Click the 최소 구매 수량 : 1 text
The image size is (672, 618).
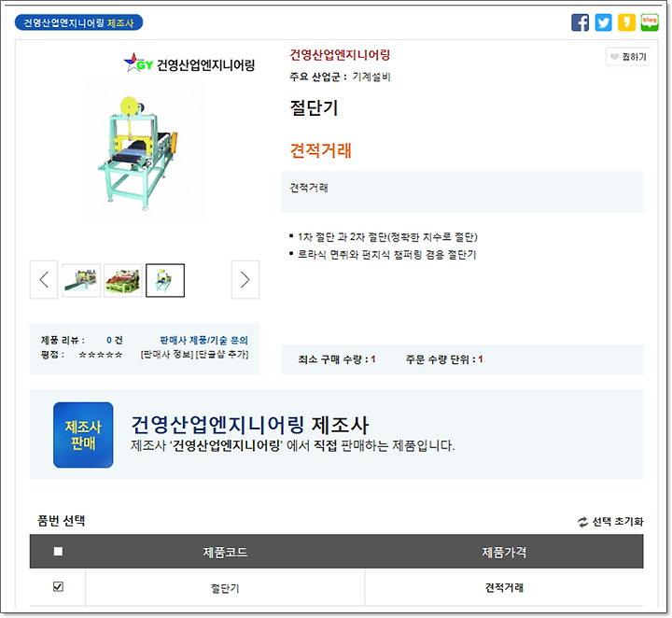[337, 359]
